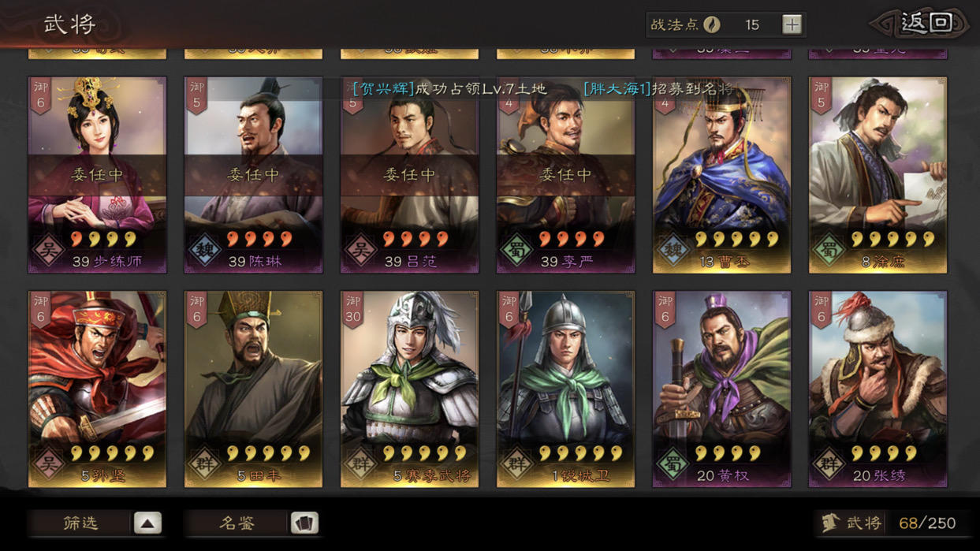980x551 pixels.
Task: Choose the 黄权 general card
Action: (721, 389)
